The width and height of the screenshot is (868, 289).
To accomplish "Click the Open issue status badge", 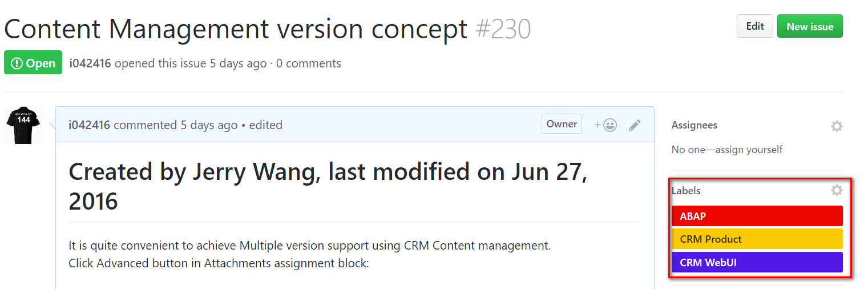I will click(x=33, y=63).
